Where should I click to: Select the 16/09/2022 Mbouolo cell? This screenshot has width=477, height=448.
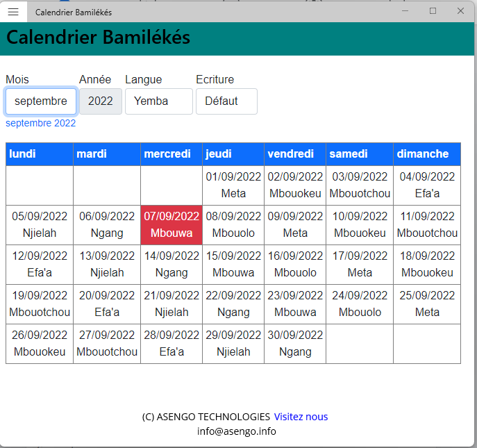pos(295,265)
